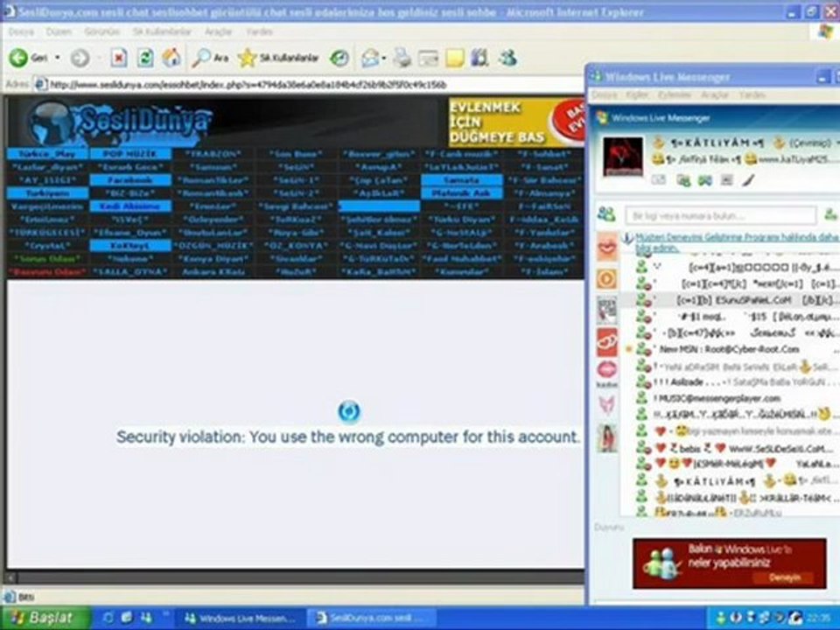
Task: Click the Messenger share folders icon
Action: (x=683, y=180)
